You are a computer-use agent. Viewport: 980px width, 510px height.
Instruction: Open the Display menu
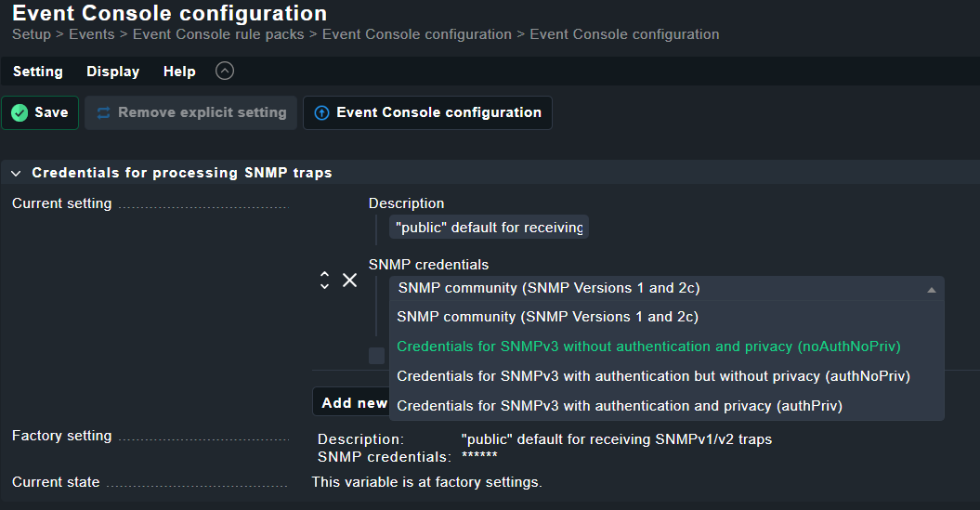tap(112, 72)
